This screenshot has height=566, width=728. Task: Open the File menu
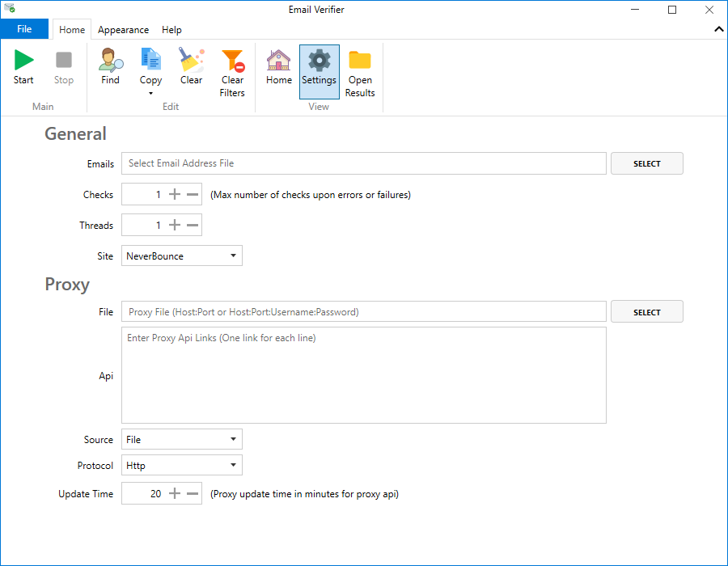pos(24,29)
